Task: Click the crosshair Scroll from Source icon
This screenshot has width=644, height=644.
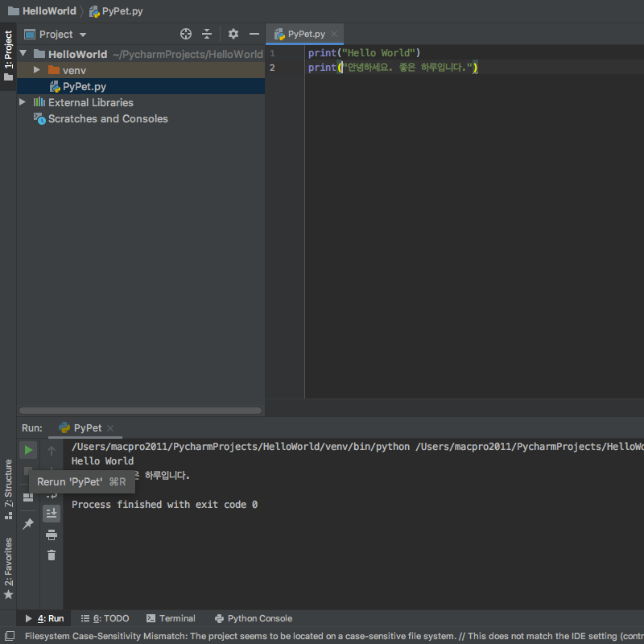Action: click(x=186, y=34)
